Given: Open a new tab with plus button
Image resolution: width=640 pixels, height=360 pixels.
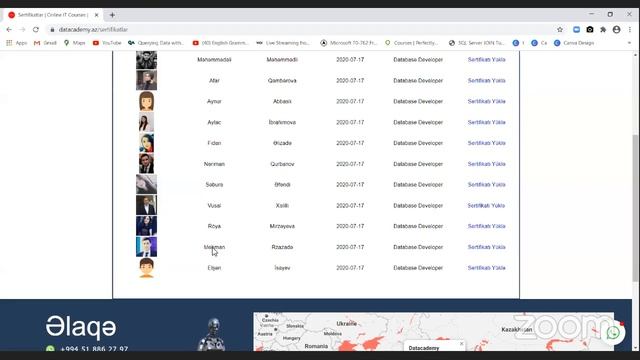Looking at the screenshot, I should tap(112, 15).
